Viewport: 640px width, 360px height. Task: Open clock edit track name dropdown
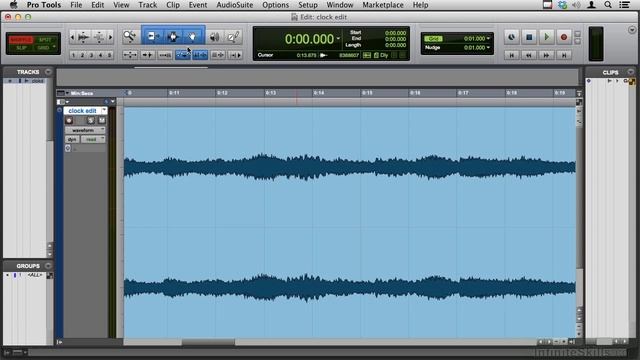104,110
